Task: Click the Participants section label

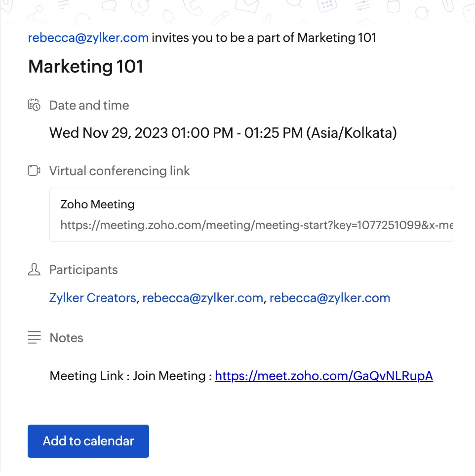Action: point(83,270)
